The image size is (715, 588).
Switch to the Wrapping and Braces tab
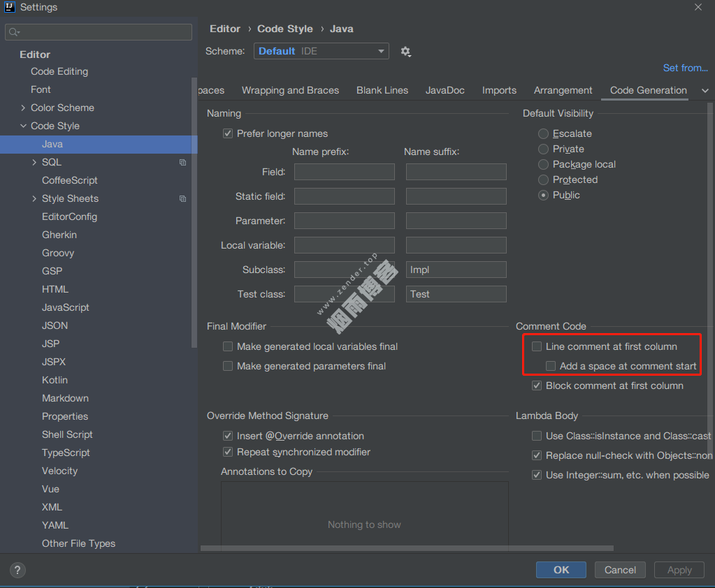[x=290, y=90]
